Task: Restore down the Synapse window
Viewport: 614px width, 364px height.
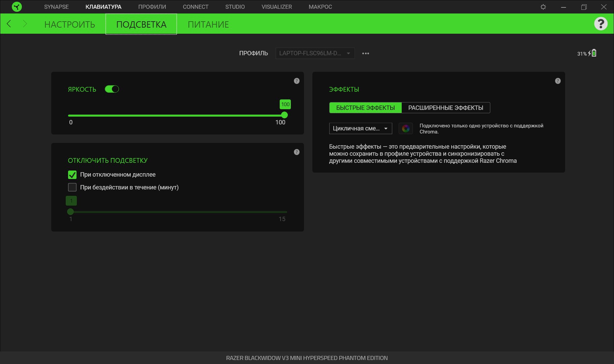Action: (x=584, y=7)
